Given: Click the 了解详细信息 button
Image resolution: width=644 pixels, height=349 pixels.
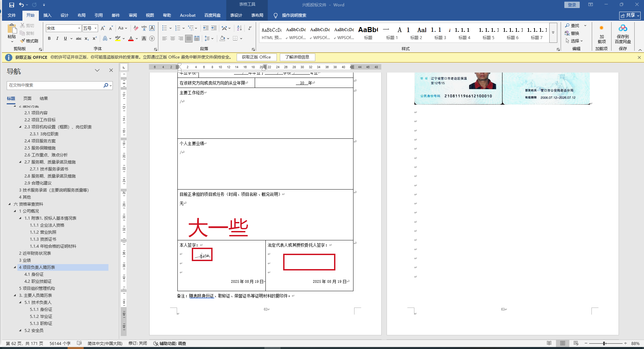Looking at the screenshot, I should pos(297,57).
